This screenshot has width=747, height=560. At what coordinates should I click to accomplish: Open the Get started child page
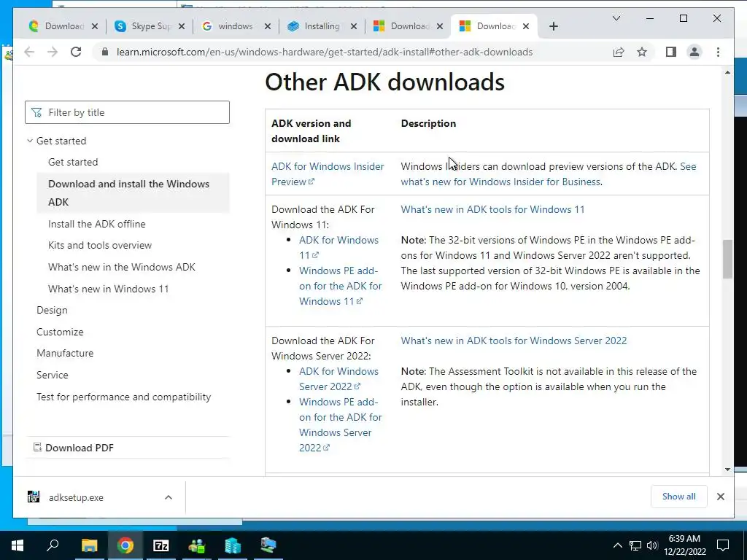73,162
